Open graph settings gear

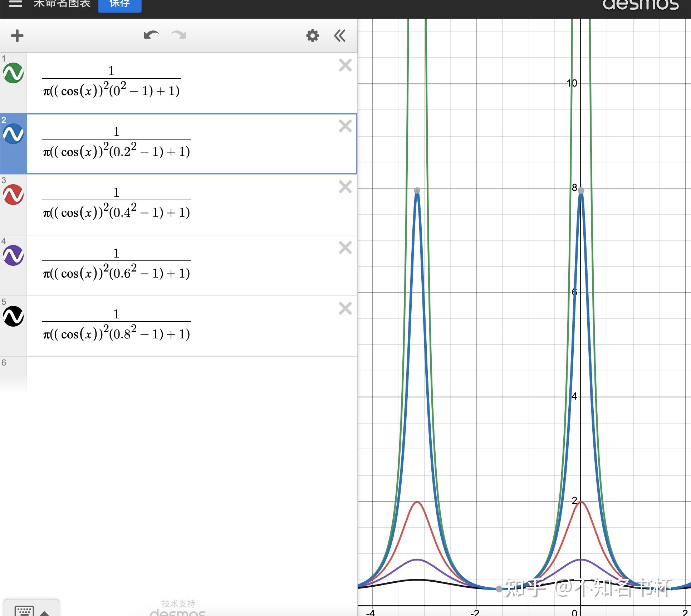tap(312, 36)
